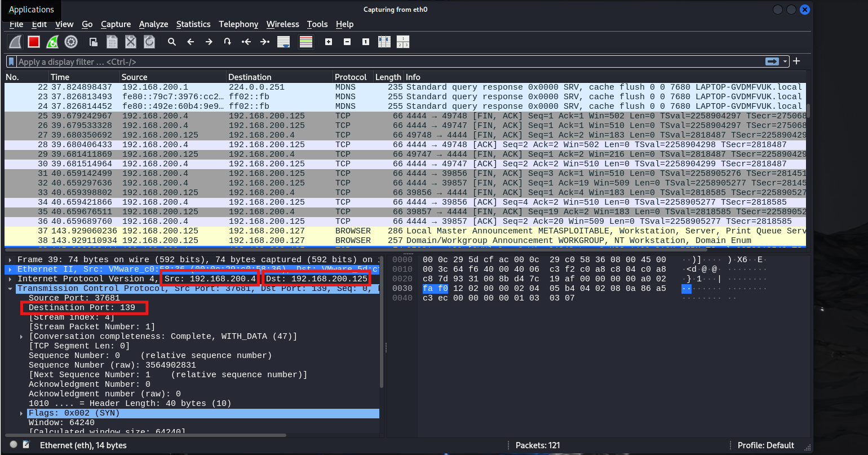Open a capture file icon
This screenshot has height=455, width=868.
pos(94,42)
